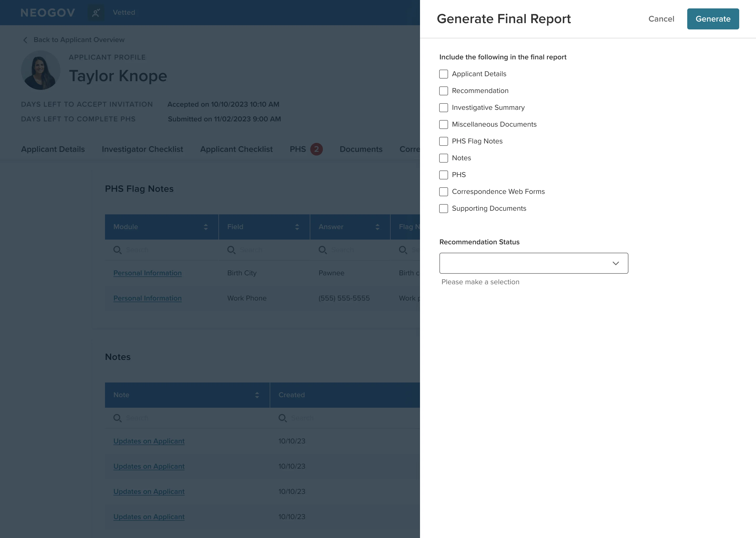The height and width of the screenshot is (538, 756).
Task: Click the Vetted applicant icon in header
Action: tap(96, 13)
